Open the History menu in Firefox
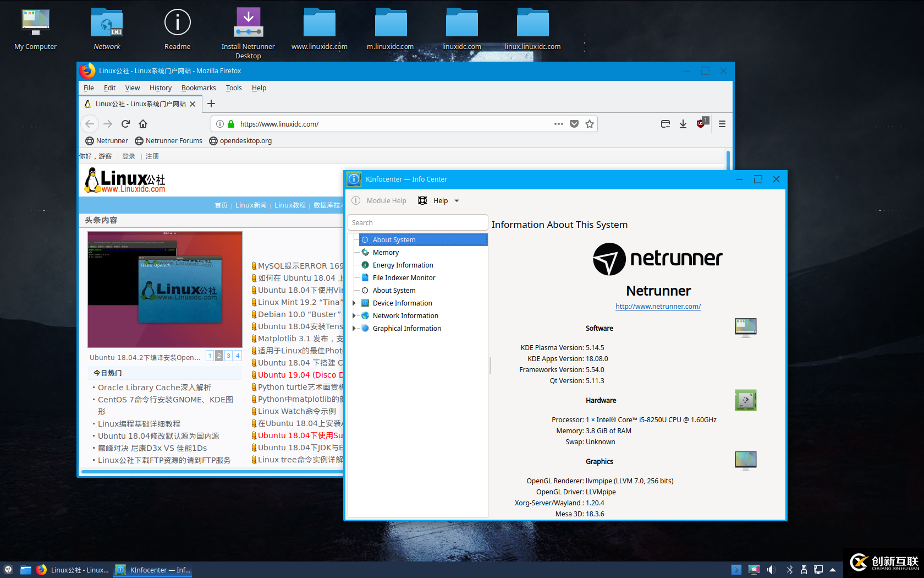Image resolution: width=924 pixels, height=578 pixels. point(160,88)
